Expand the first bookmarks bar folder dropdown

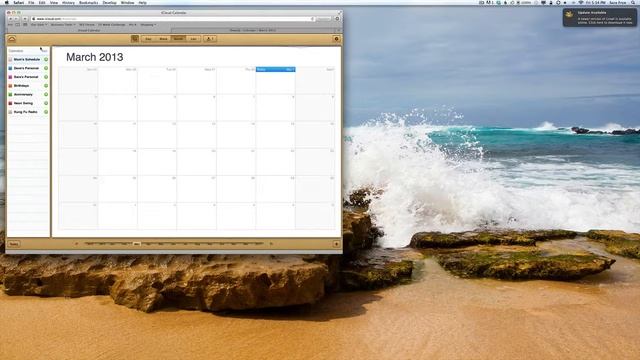point(39,25)
